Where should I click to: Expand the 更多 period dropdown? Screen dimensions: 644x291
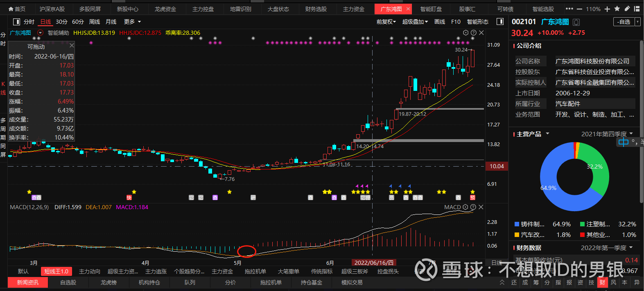point(132,22)
